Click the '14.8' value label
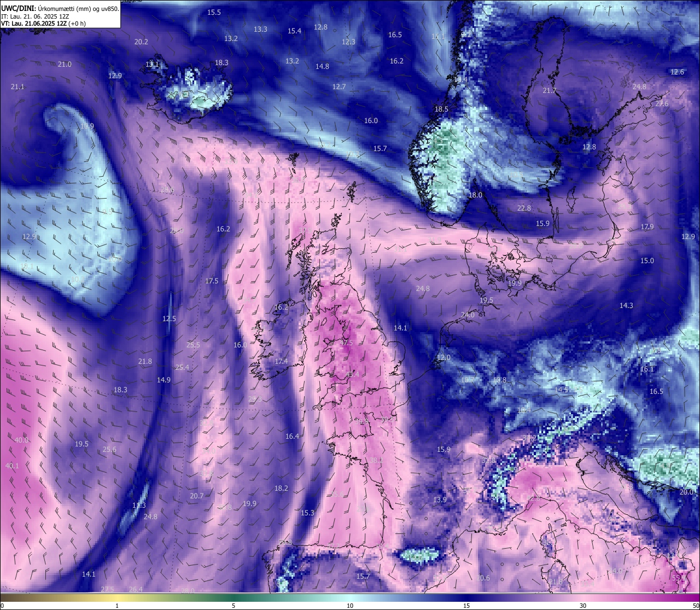The width and height of the screenshot is (700, 610). click(322, 66)
